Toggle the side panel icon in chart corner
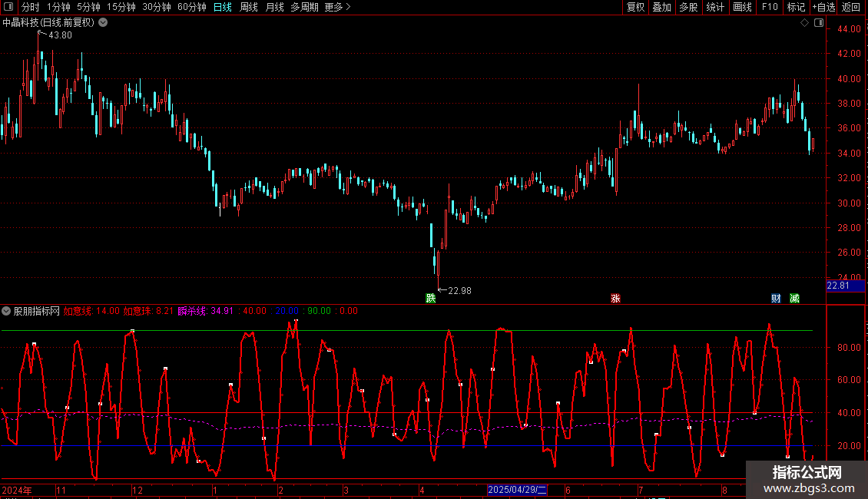 (819, 23)
